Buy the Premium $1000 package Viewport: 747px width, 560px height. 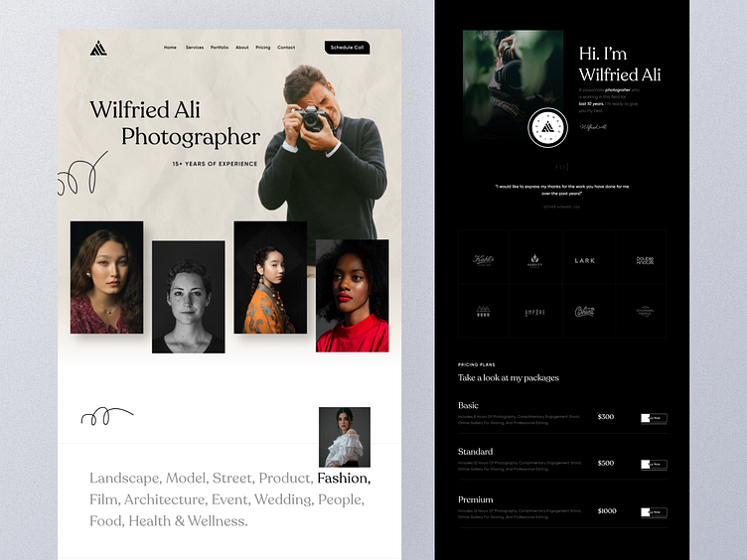654,512
